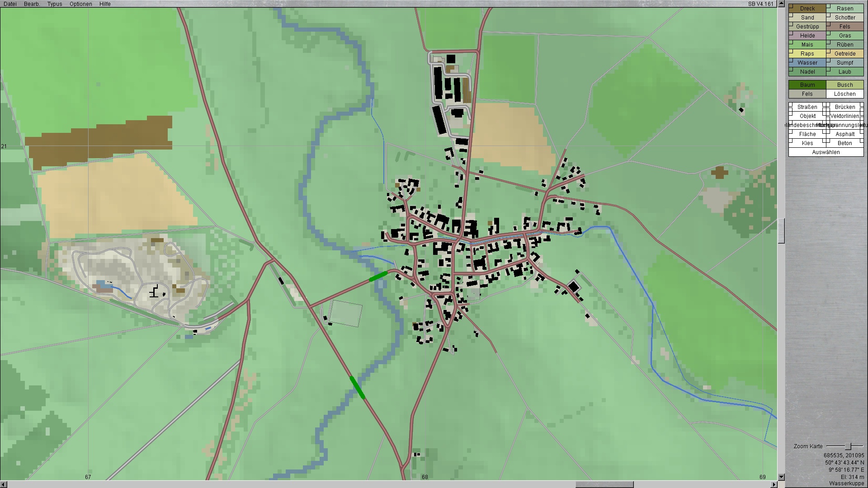Select the Dreck terrain swatch
This screenshot has height=488, width=868.
[x=807, y=8]
